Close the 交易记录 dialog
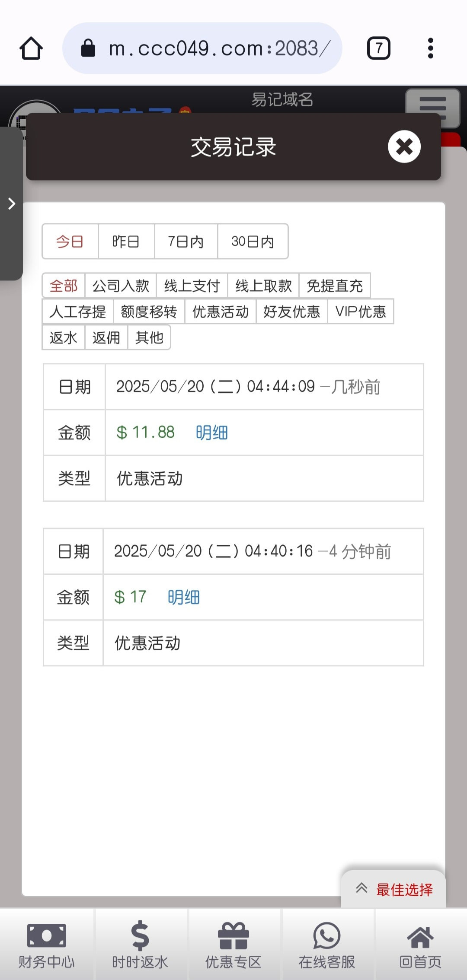The height and width of the screenshot is (980, 467). [x=404, y=147]
